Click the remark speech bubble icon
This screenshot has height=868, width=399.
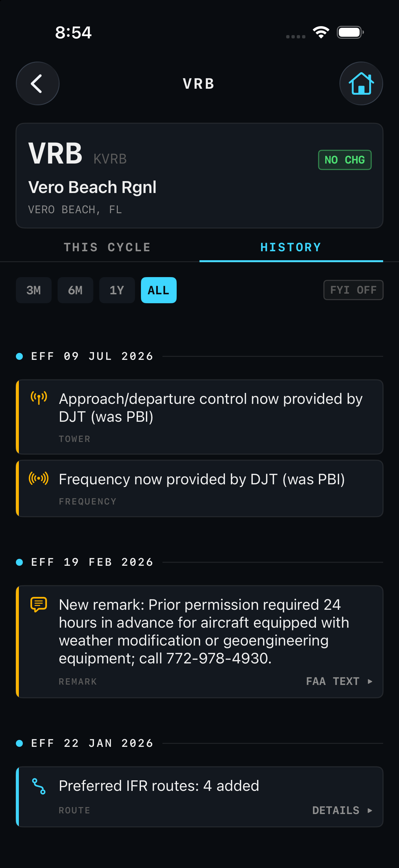tap(39, 604)
